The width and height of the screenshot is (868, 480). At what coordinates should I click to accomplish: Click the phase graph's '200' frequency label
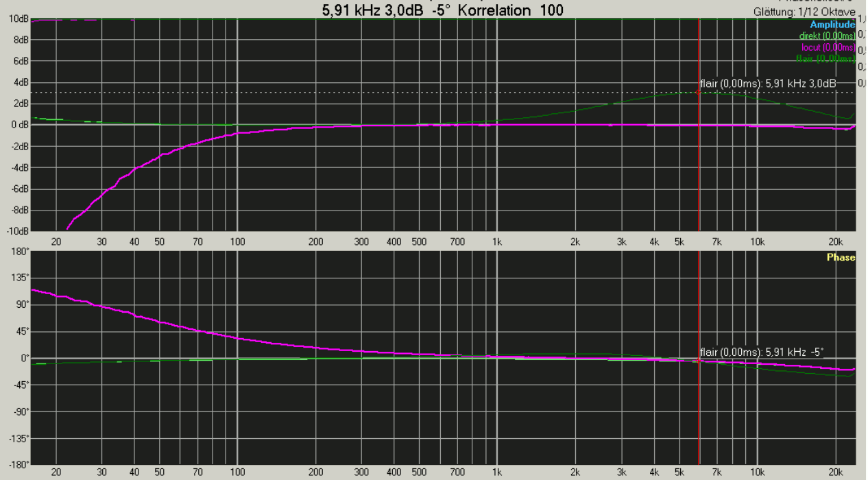[x=315, y=473]
